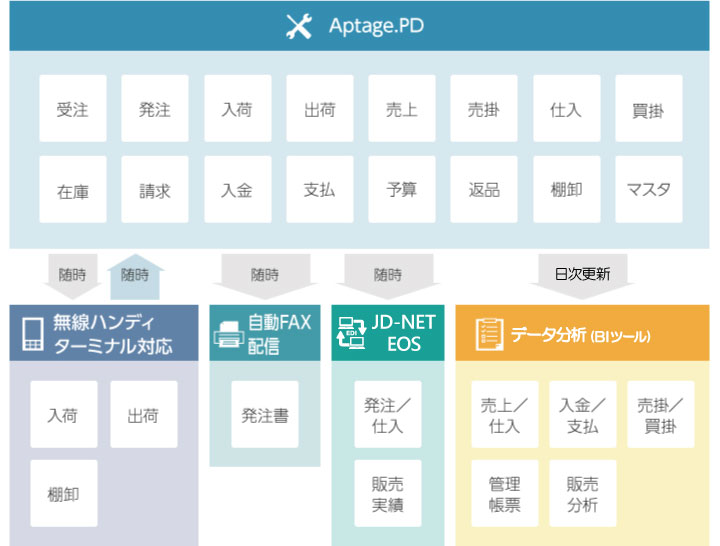This screenshot has width=720, height=546.
Task: Open the 在庫 module tile
Action: 73,190
